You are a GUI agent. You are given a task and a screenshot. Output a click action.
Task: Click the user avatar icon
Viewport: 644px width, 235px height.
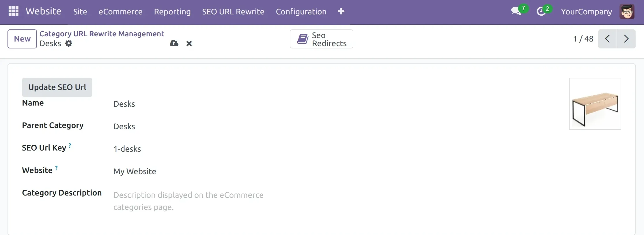(627, 12)
